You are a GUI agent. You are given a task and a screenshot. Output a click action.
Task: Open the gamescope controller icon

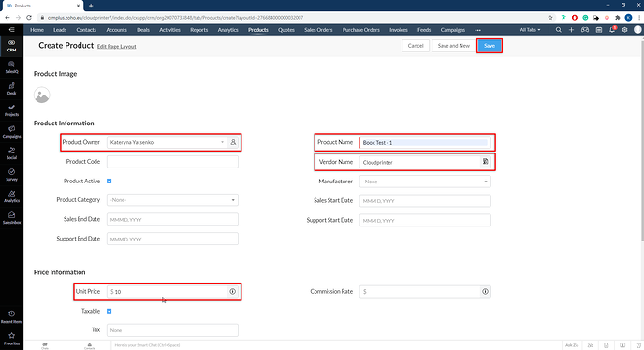pos(585,30)
